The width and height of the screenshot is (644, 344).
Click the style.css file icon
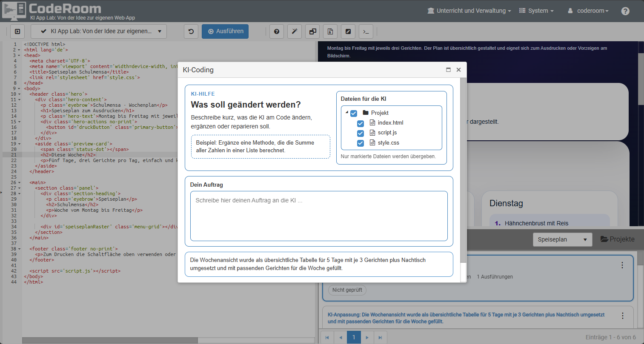pos(372,143)
